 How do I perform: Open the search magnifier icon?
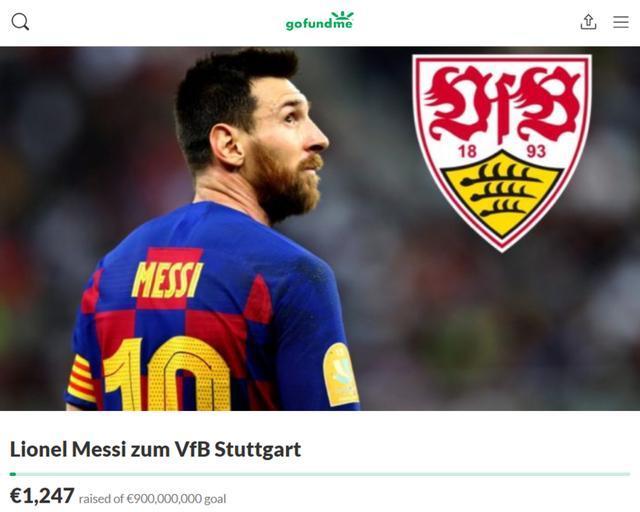(x=20, y=22)
